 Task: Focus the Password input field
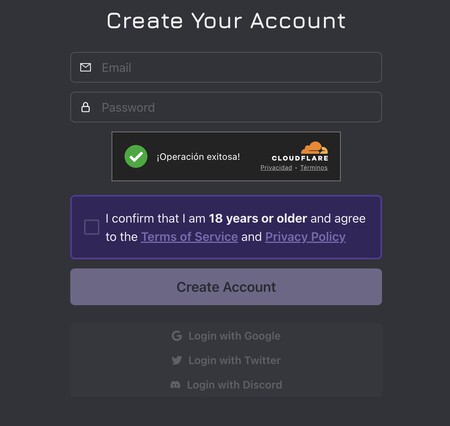pos(226,107)
